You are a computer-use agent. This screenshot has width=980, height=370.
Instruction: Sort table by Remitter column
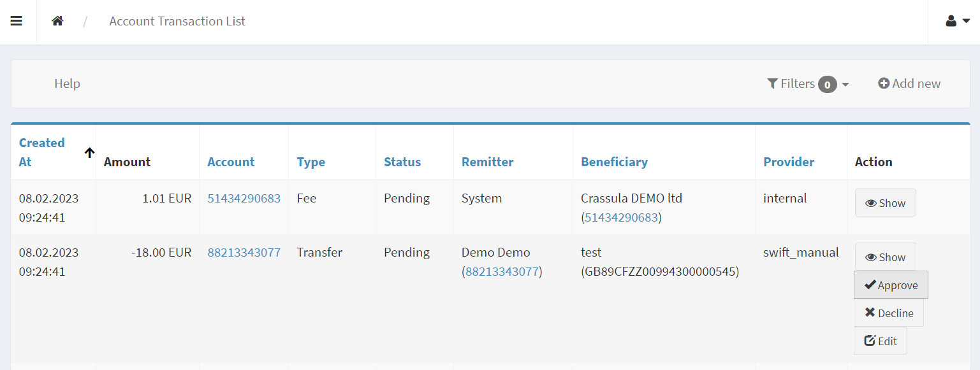pos(487,162)
